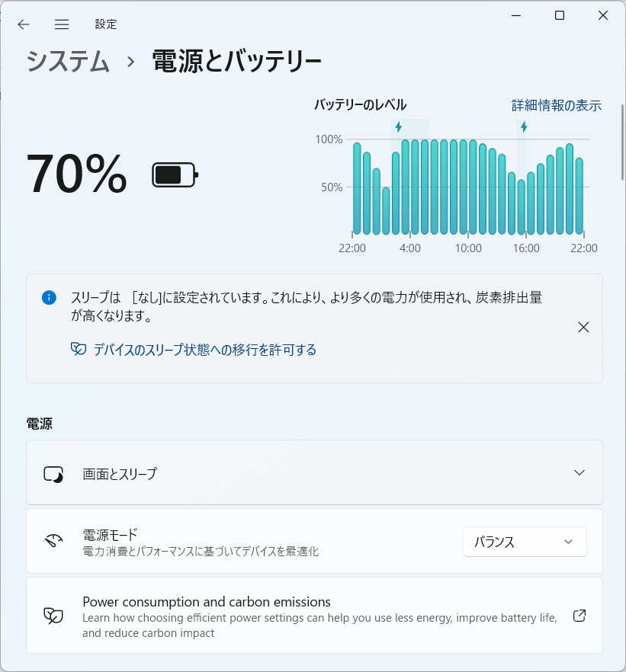The image size is (626, 672).
Task: Dismiss the sleep notification banner
Action: [583, 328]
